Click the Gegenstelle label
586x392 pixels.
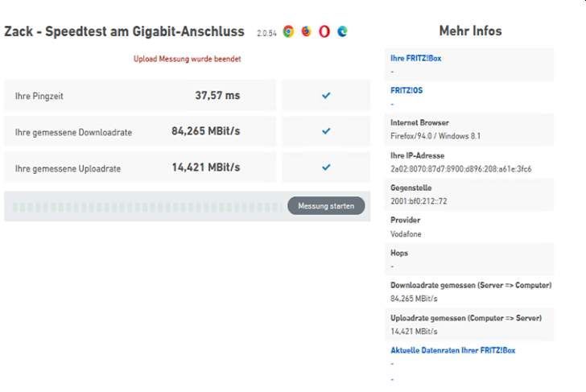(411, 188)
